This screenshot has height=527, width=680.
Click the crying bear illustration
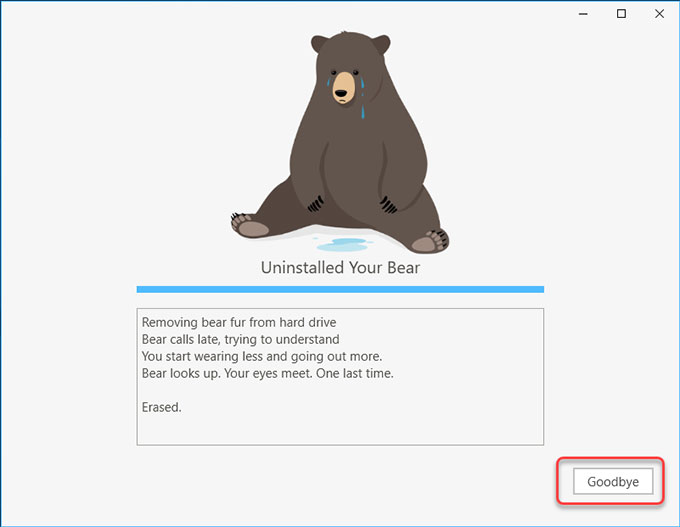coord(340,142)
